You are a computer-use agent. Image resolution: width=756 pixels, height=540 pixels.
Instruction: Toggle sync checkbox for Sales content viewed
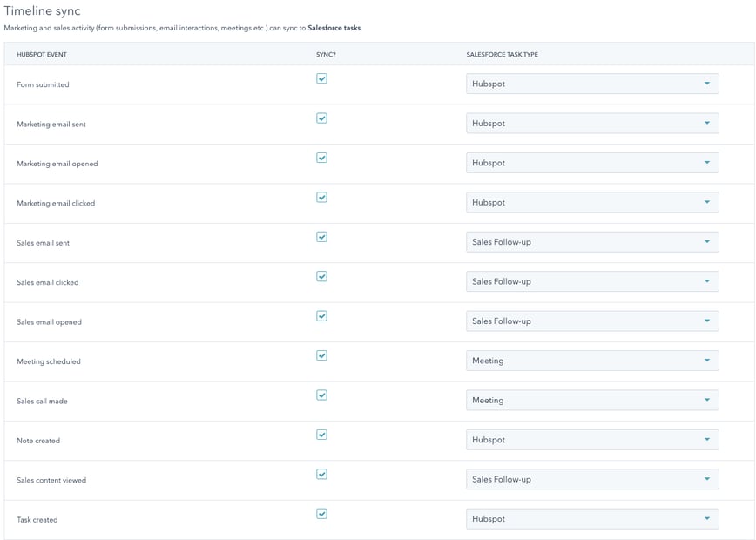click(x=321, y=474)
